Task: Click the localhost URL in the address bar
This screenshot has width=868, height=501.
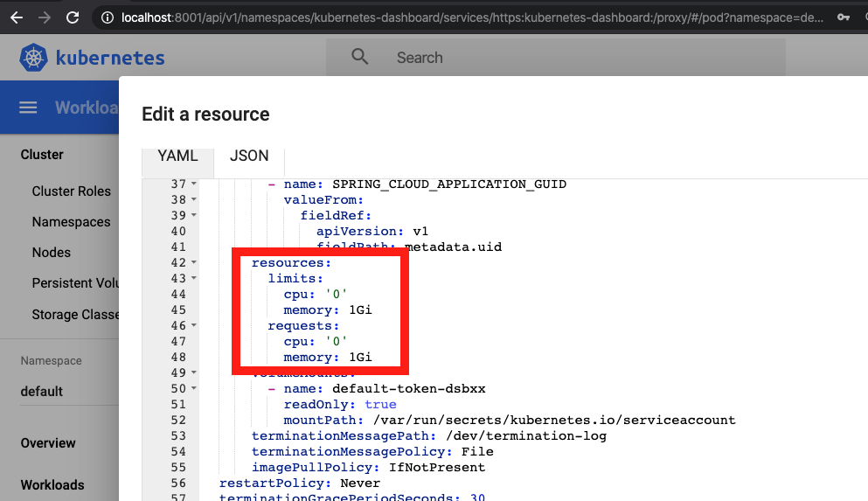Action: point(472,17)
